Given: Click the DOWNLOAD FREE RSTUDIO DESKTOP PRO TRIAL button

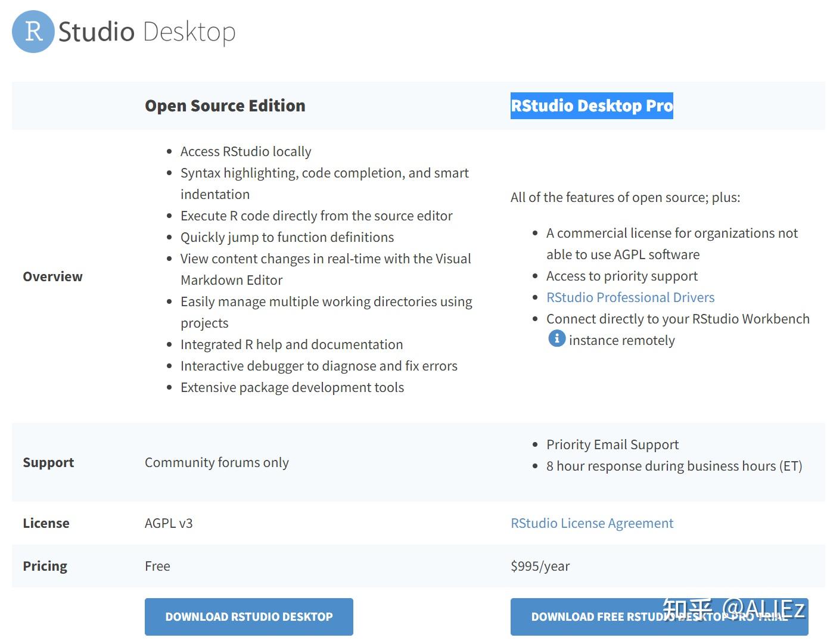Looking at the screenshot, I should click(x=659, y=617).
